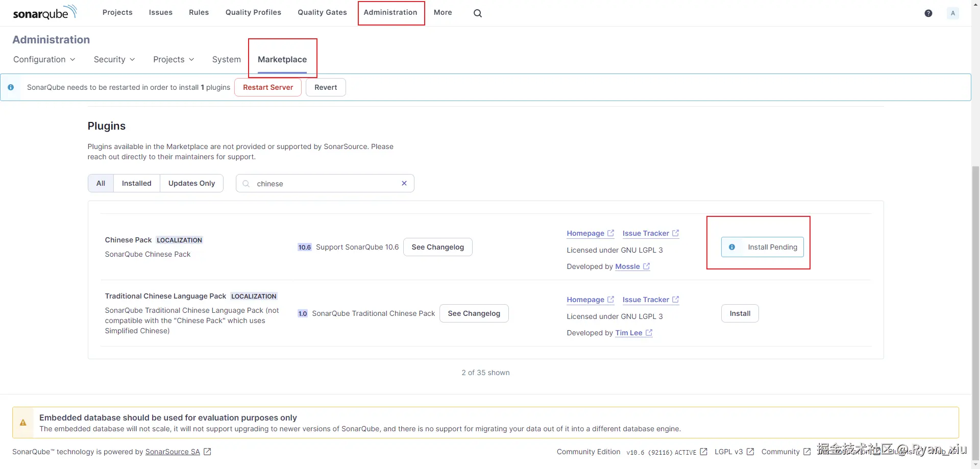Open the help question mark icon
Screen dimensions: 980x469
(928, 13)
